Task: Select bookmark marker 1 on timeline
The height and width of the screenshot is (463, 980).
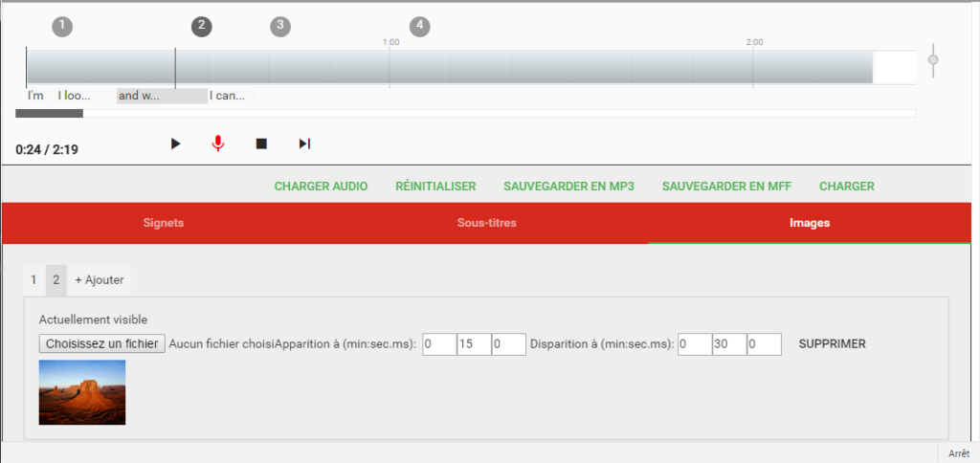Action: 62,26
